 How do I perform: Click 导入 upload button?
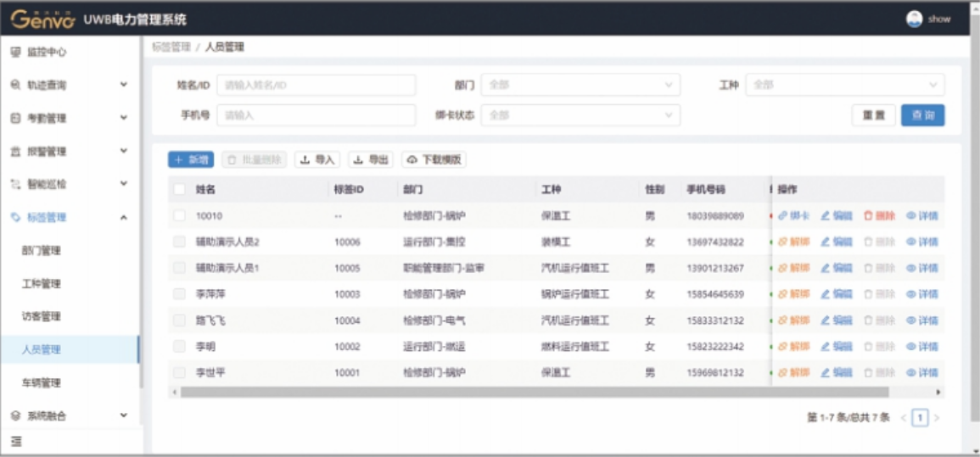click(316, 160)
